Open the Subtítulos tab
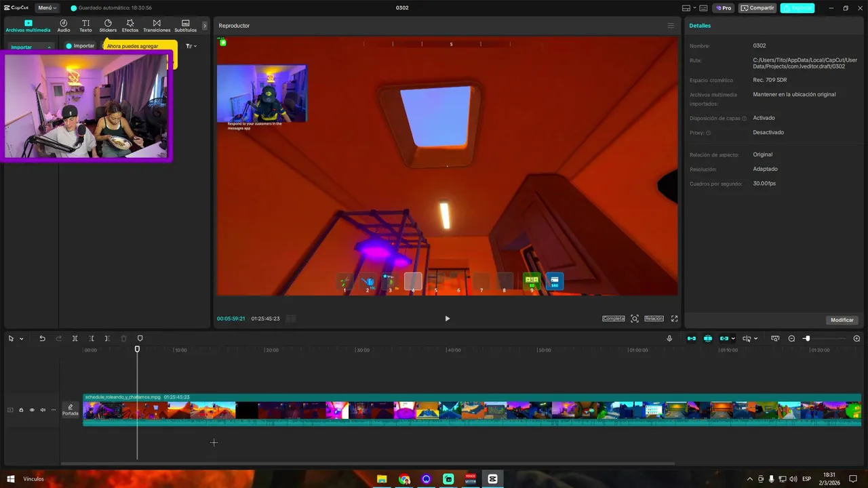The image size is (868, 488). pyautogui.click(x=185, y=26)
